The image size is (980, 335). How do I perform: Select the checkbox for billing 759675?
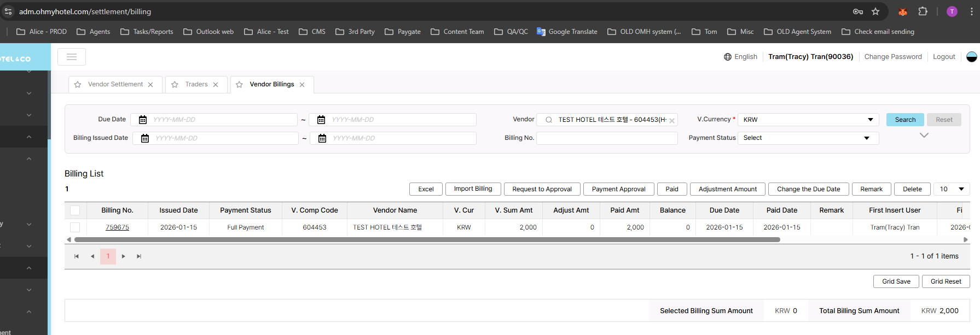75,227
